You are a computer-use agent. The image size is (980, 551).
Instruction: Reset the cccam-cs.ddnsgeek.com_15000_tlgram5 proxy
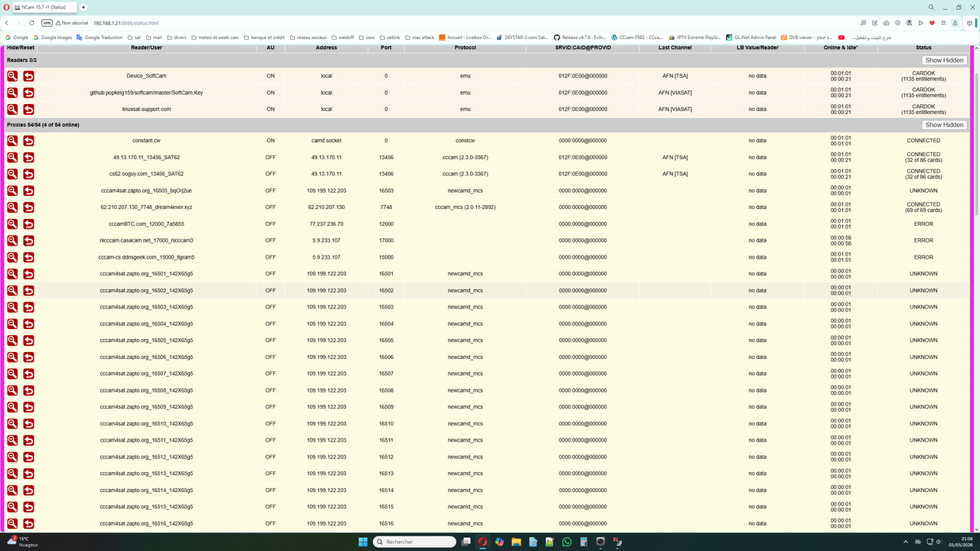click(28, 257)
